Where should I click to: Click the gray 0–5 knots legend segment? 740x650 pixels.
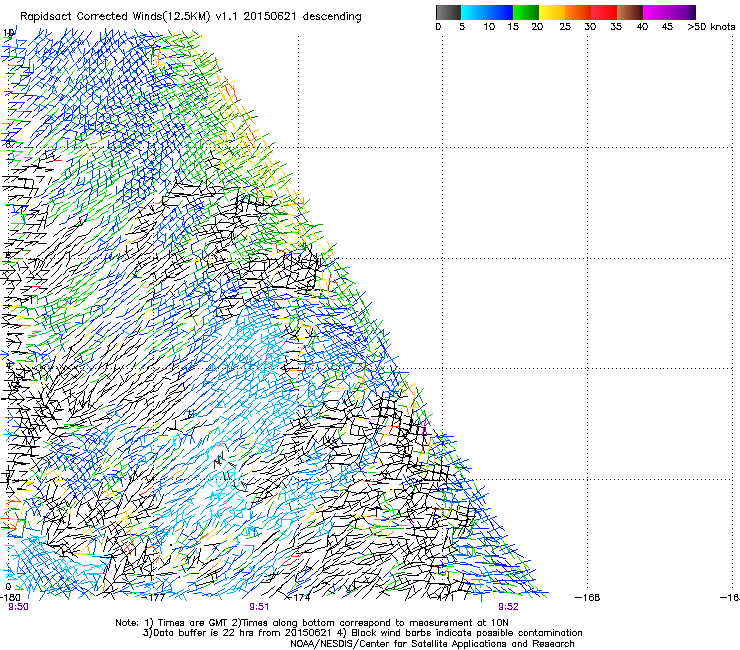point(448,12)
